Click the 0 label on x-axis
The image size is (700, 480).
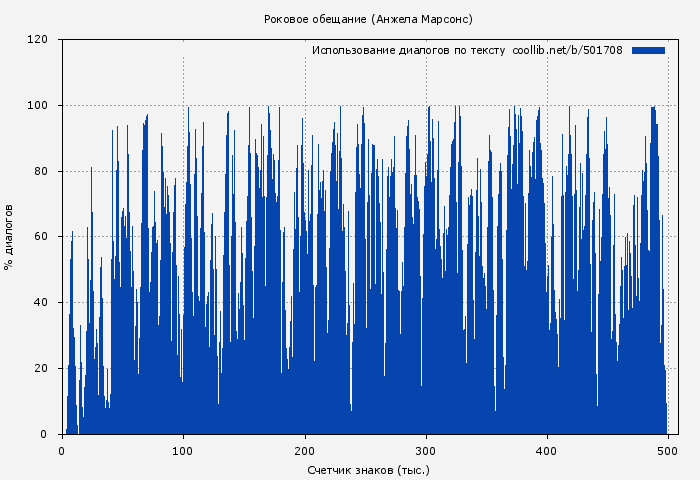(62, 451)
